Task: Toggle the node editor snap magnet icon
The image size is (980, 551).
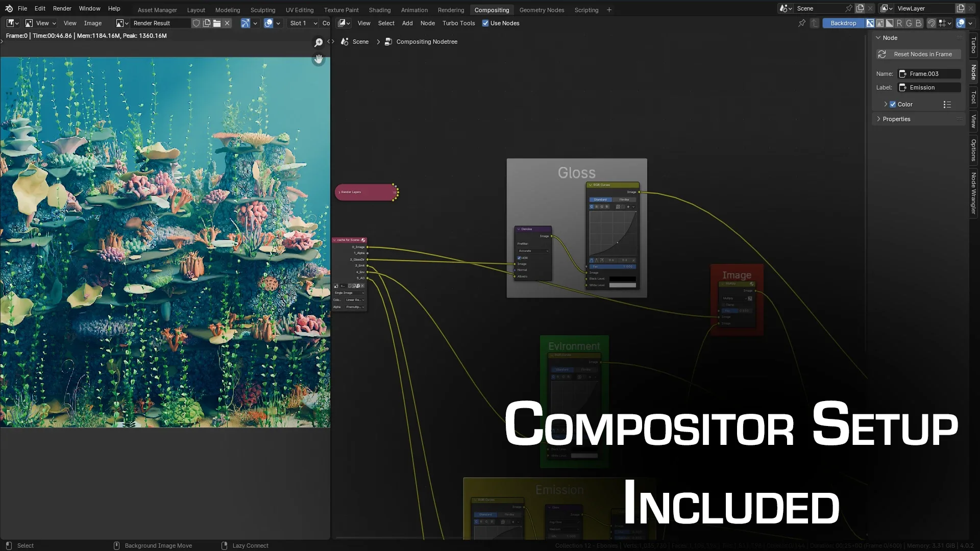Action: click(x=931, y=23)
